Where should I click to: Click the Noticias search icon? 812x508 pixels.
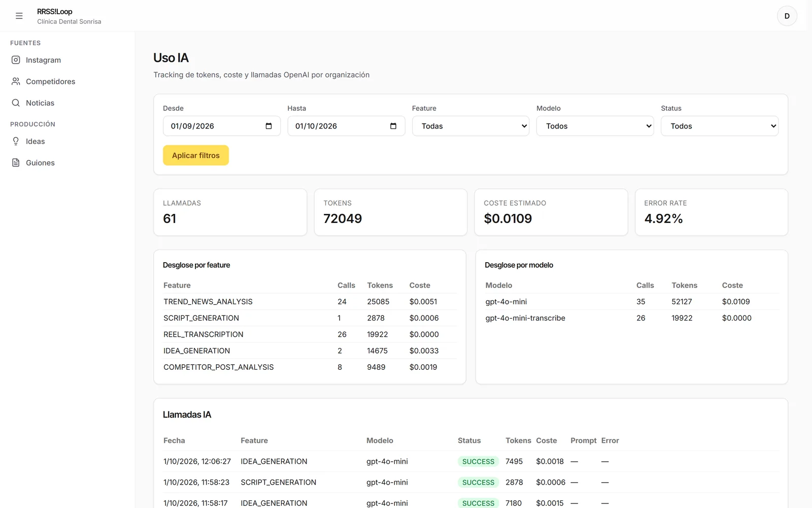click(x=16, y=103)
